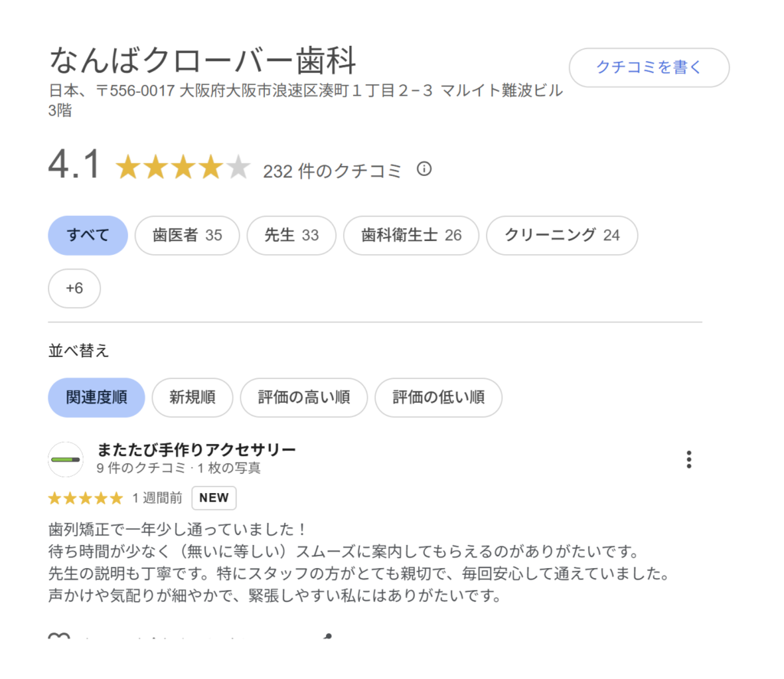
Task: Click the info icon beside review count
Action: 424,169
